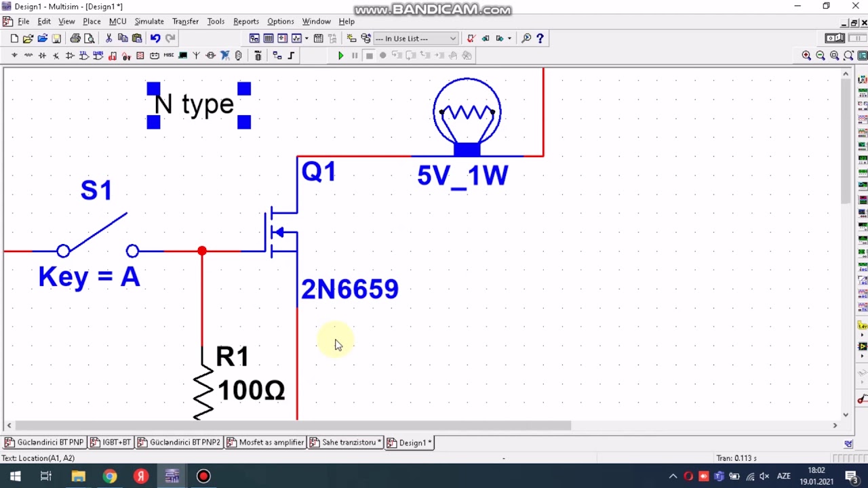
Task: Select the 2N6659 model label
Action: (x=350, y=289)
